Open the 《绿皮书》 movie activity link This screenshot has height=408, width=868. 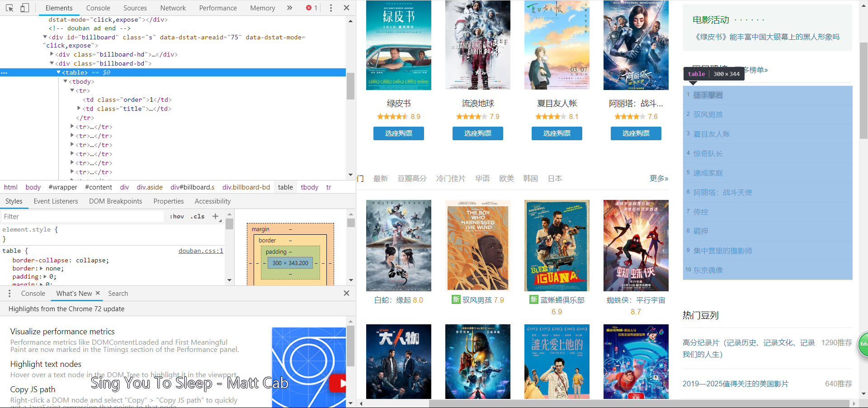pos(767,37)
